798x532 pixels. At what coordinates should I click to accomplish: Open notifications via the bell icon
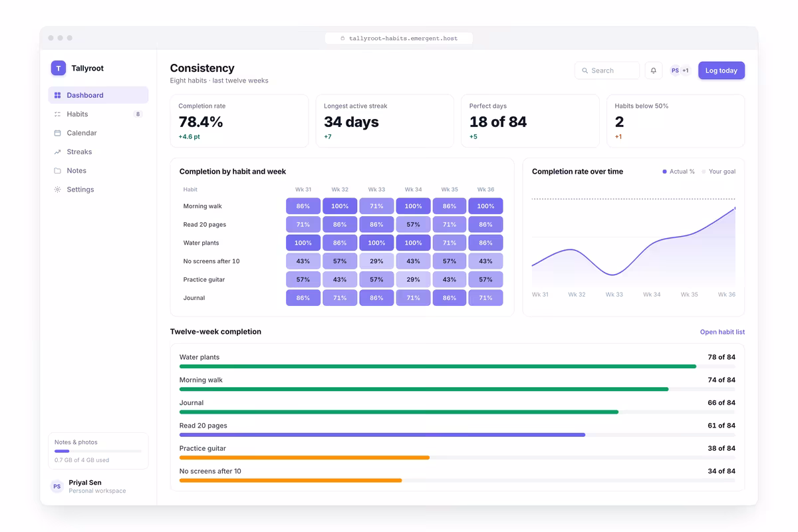tap(654, 70)
